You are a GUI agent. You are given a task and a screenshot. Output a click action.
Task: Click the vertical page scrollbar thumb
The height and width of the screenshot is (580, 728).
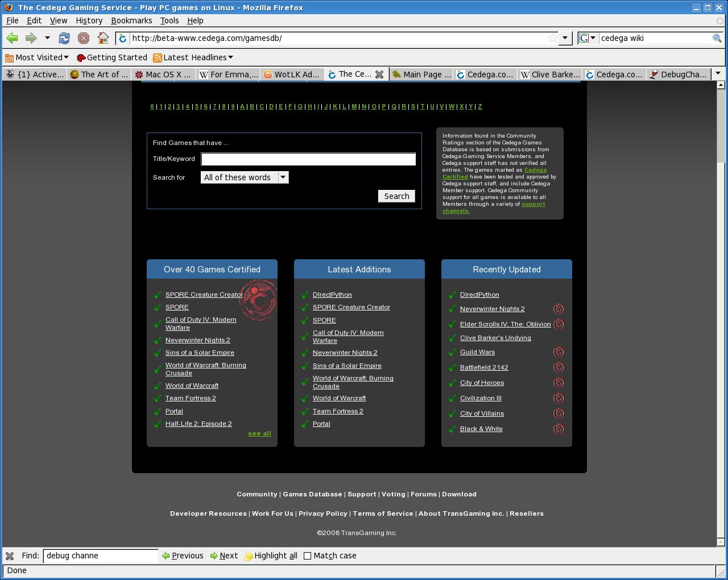721,125
